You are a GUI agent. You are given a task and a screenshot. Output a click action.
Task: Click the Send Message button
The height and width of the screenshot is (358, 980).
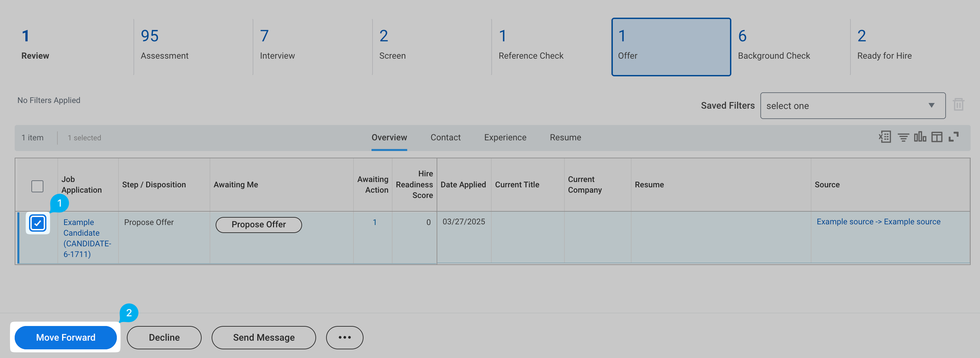pos(263,337)
